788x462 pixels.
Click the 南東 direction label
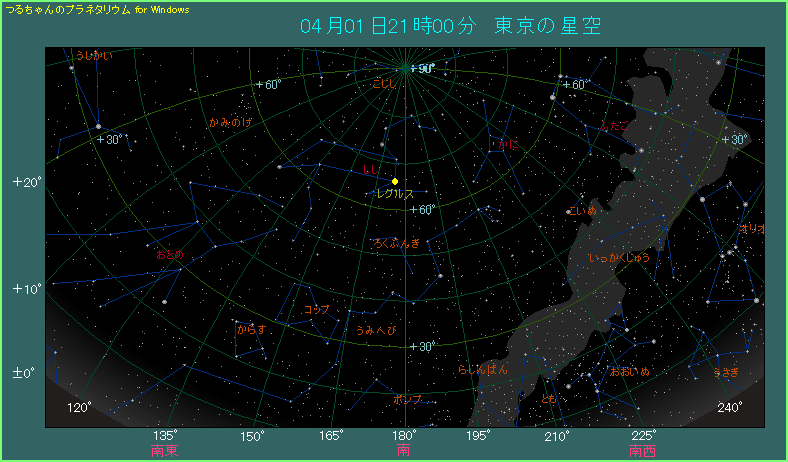tap(164, 451)
